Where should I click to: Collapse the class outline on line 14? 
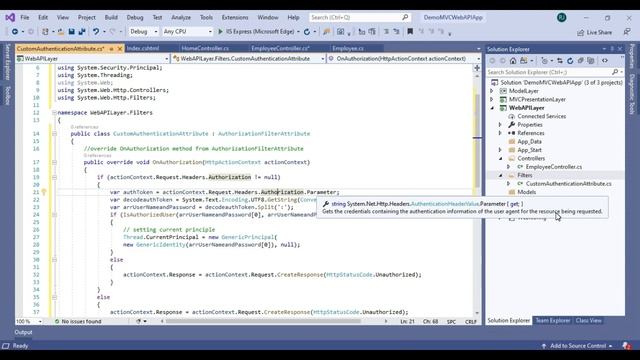tap(54, 133)
